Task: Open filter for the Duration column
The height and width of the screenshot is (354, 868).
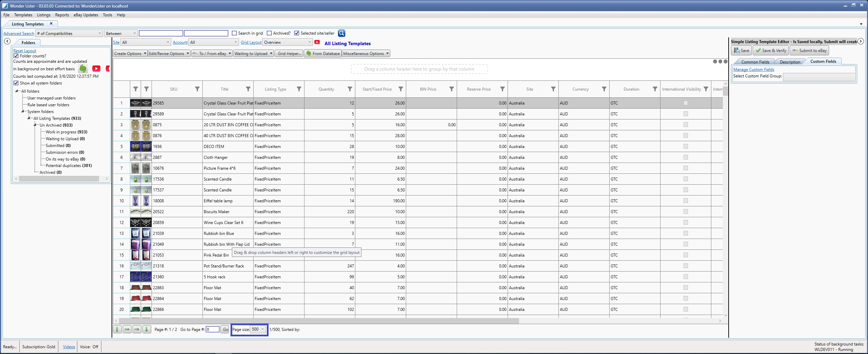Action: pyautogui.click(x=655, y=89)
